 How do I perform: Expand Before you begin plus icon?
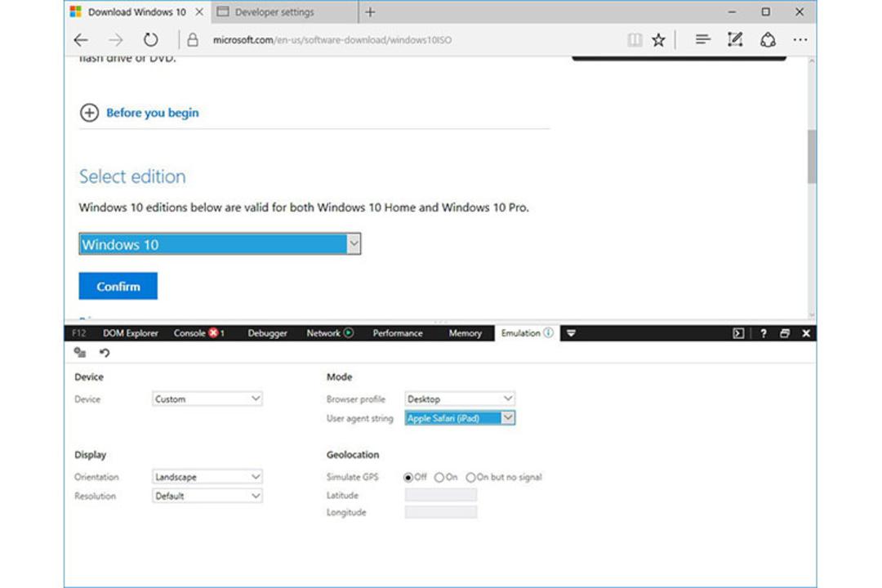[89, 113]
